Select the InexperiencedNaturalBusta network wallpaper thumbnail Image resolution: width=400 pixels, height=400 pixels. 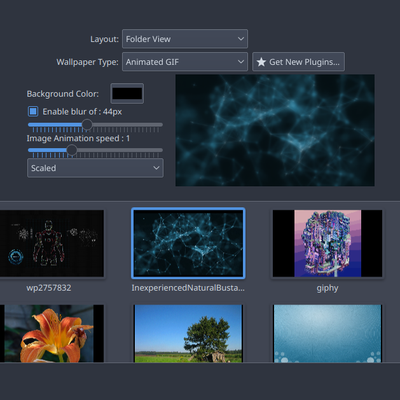point(188,243)
